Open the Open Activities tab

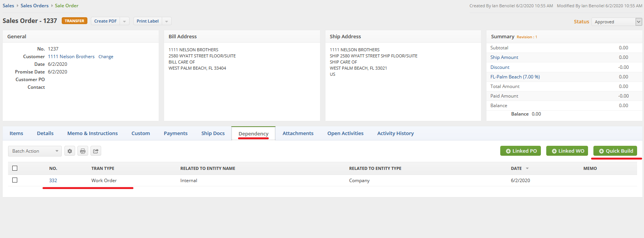click(x=345, y=134)
